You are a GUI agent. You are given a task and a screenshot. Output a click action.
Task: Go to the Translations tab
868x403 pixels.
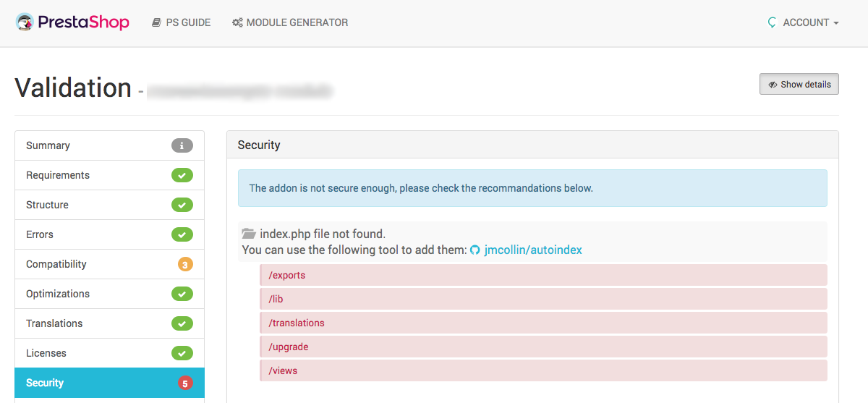[x=54, y=323]
